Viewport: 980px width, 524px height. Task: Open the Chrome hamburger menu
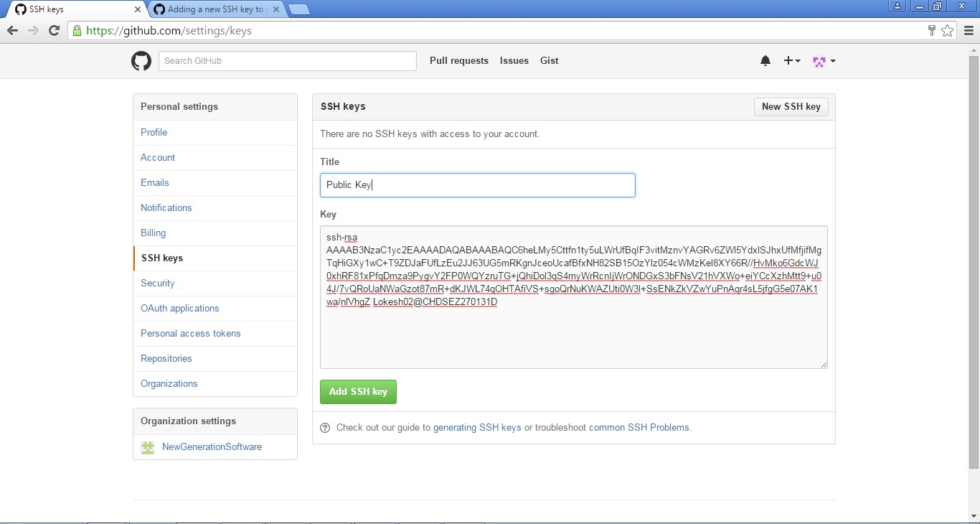pyautogui.click(x=969, y=30)
